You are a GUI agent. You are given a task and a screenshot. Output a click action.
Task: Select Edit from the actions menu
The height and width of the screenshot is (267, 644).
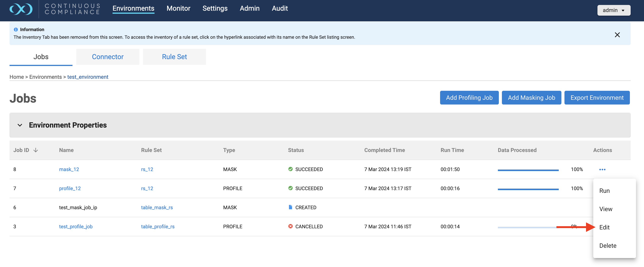[604, 227]
